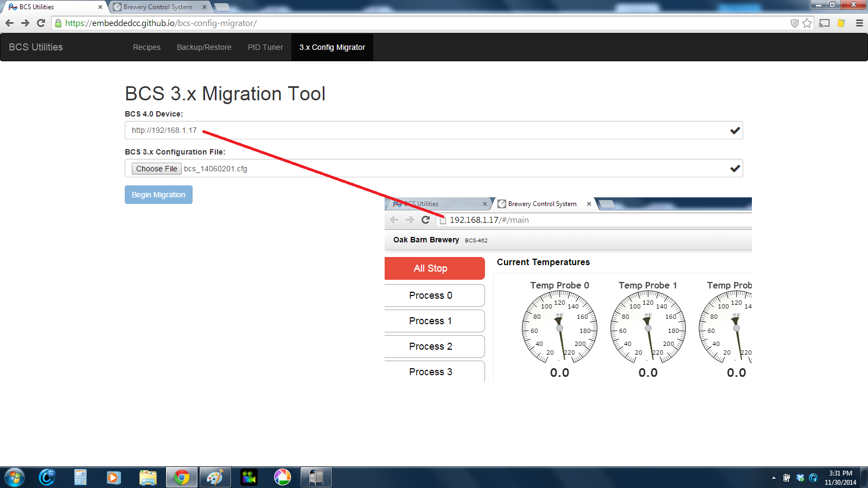Click the yellow folder extension icon

pyautogui.click(x=841, y=23)
